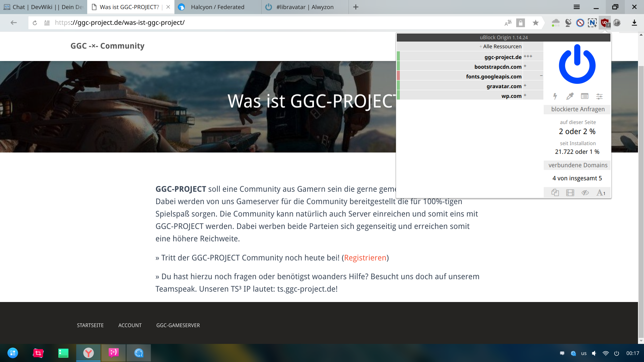Click the address bar URL field

[268, 23]
